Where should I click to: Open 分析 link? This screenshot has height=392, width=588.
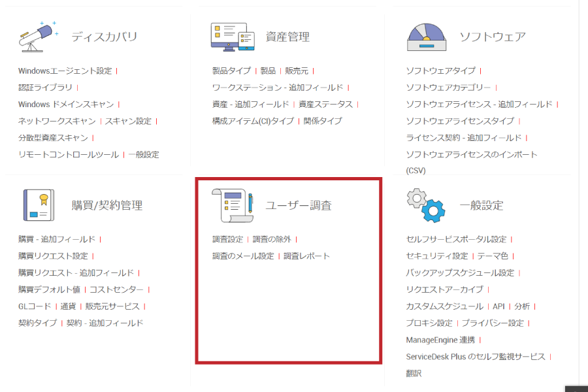[x=522, y=306]
